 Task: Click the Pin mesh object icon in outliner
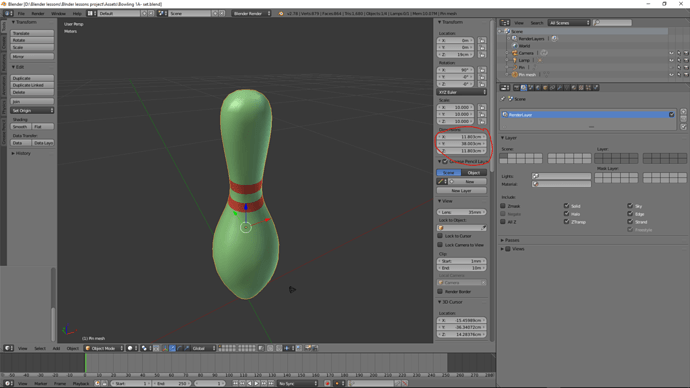pyautogui.click(x=514, y=75)
